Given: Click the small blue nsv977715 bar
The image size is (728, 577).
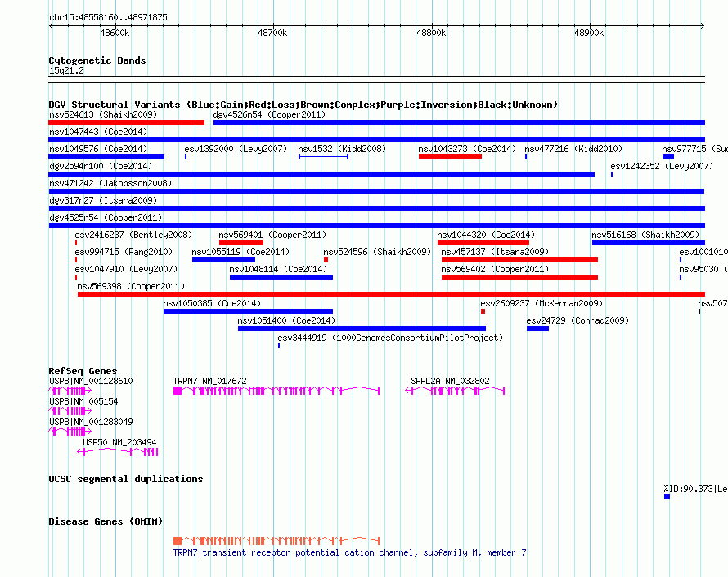Looking at the screenshot, I should pyautogui.click(x=668, y=157).
